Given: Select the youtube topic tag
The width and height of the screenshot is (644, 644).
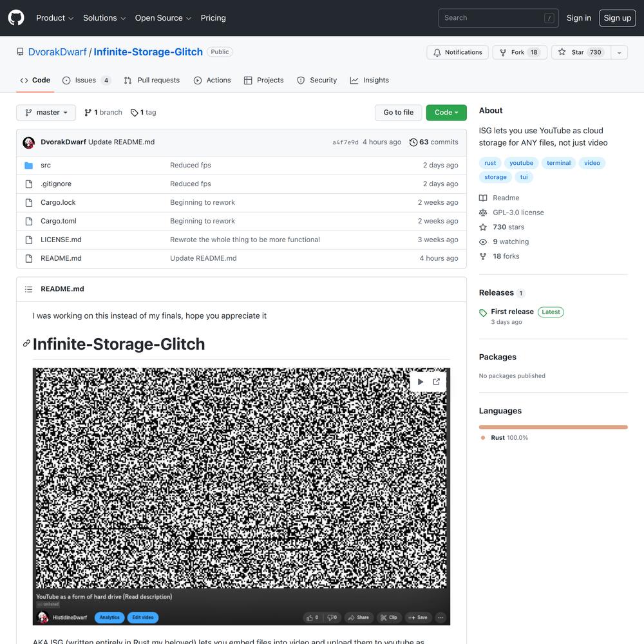Looking at the screenshot, I should tap(522, 163).
